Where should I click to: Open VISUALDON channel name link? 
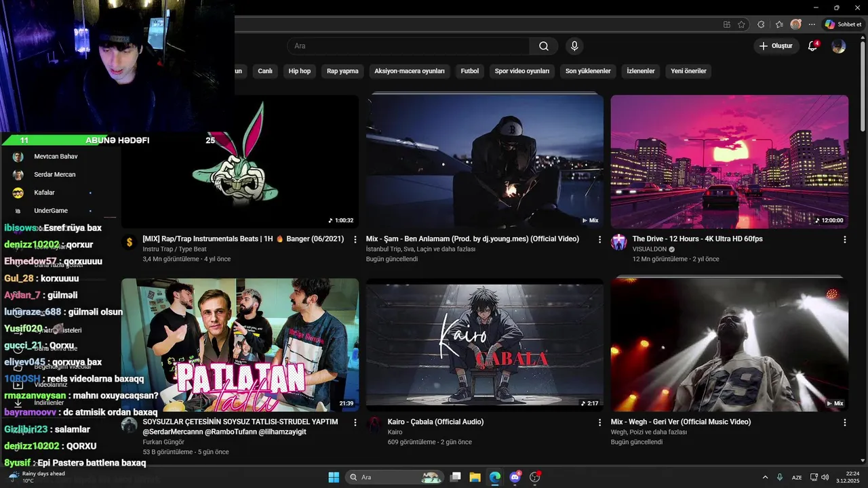pyautogui.click(x=650, y=249)
